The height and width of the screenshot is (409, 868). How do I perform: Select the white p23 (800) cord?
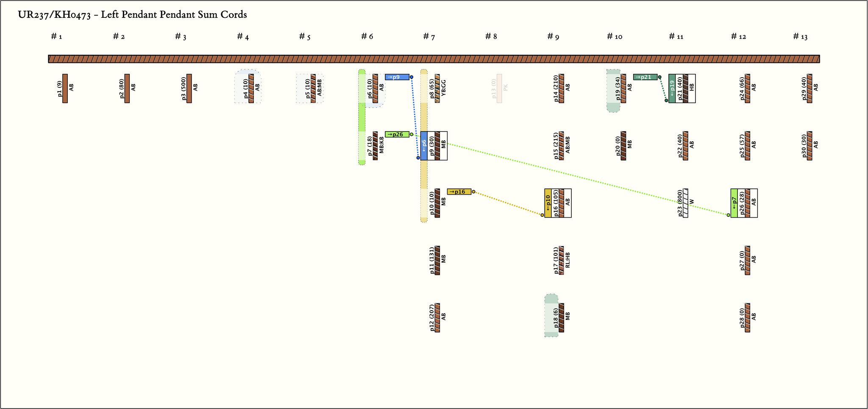pyautogui.click(x=685, y=203)
